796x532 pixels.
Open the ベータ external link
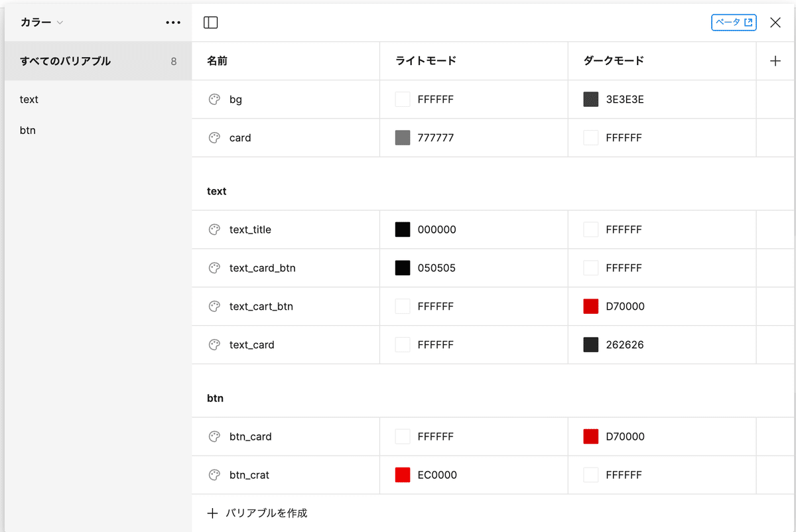point(734,23)
